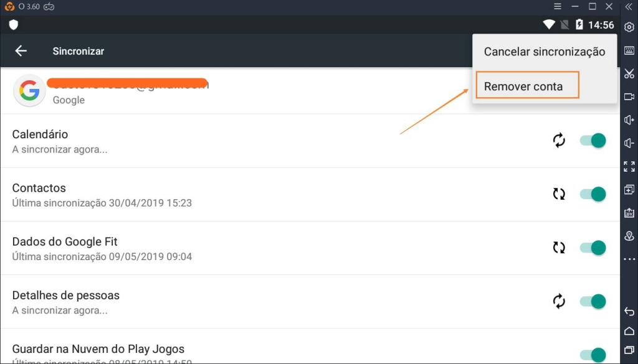Click Dados do Google Fit label
The image size is (638, 364).
(x=65, y=241)
